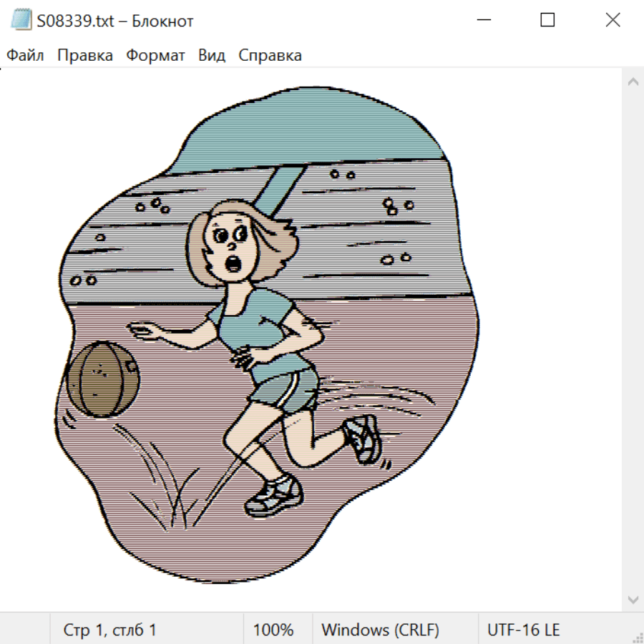Open the Справка menu
644x644 pixels.
coord(270,56)
